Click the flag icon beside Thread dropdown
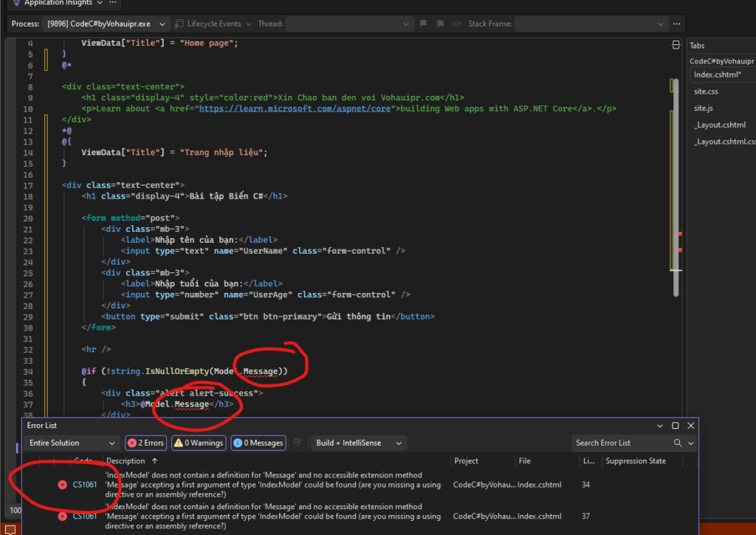The height and width of the screenshot is (535, 756). [x=424, y=24]
